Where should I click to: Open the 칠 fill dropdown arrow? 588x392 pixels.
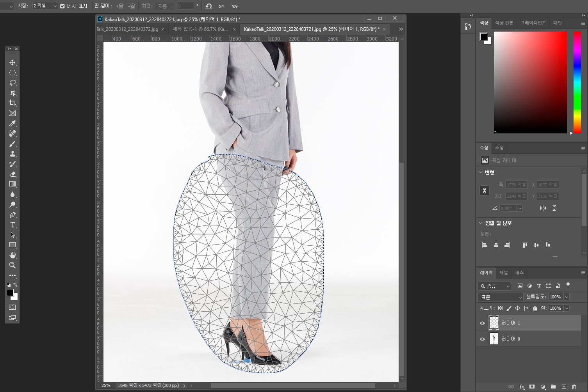[567, 308]
